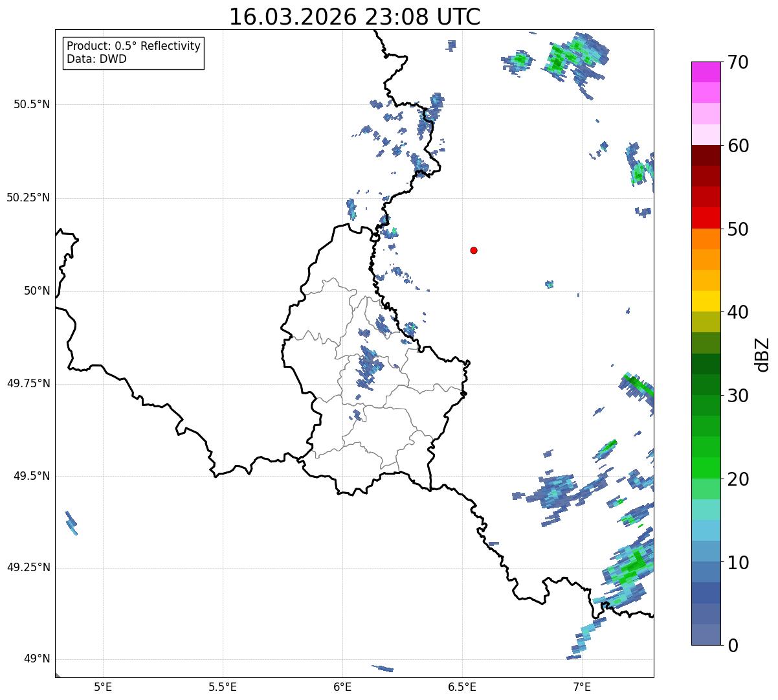This screenshot has width=778, height=700.
Task: Click the 5°E longitude tick label
Action: [103, 686]
